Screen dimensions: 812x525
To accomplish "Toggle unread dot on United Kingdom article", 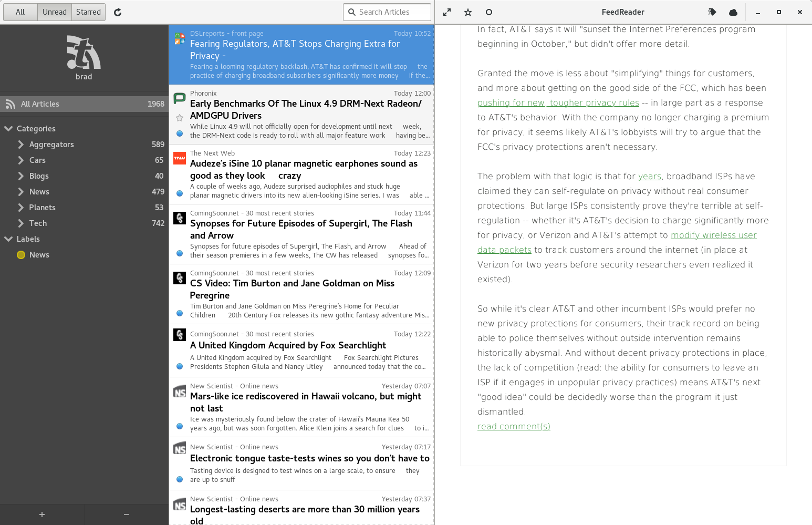I will (x=180, y=366).
